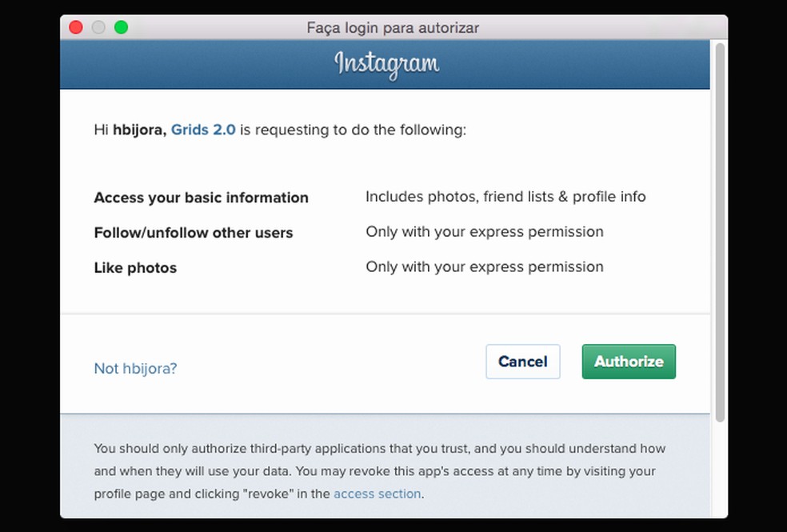The image size is (787, 532).
Task: Click the permission description beside "Follow/unfollow other users"
Action: coord(485,232)
